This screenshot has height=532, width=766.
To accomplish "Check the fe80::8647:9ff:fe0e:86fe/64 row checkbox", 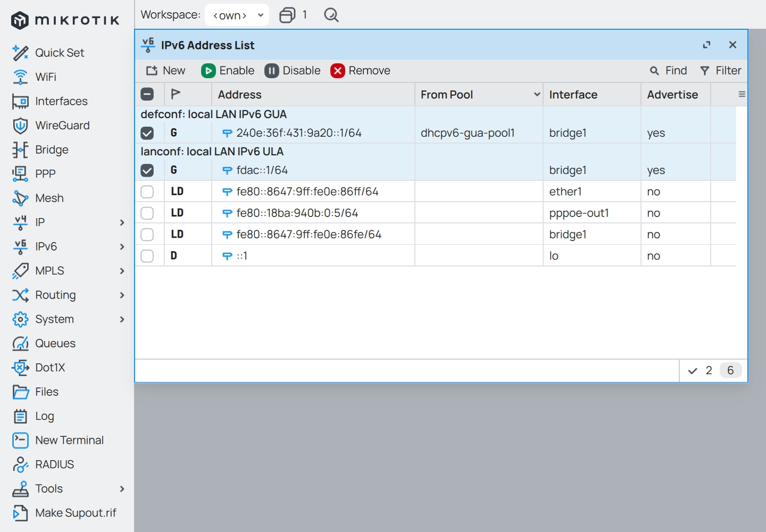I will (x=147, y=235).
